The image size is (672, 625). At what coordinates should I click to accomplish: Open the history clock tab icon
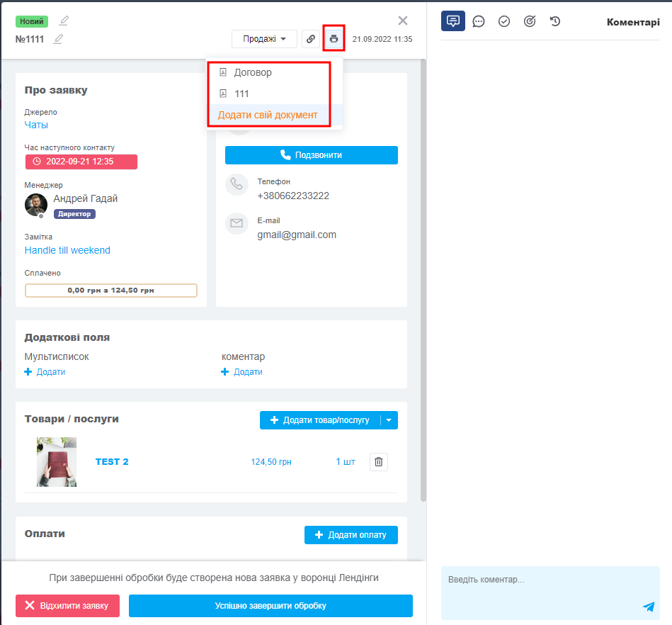tap(555, 21)
